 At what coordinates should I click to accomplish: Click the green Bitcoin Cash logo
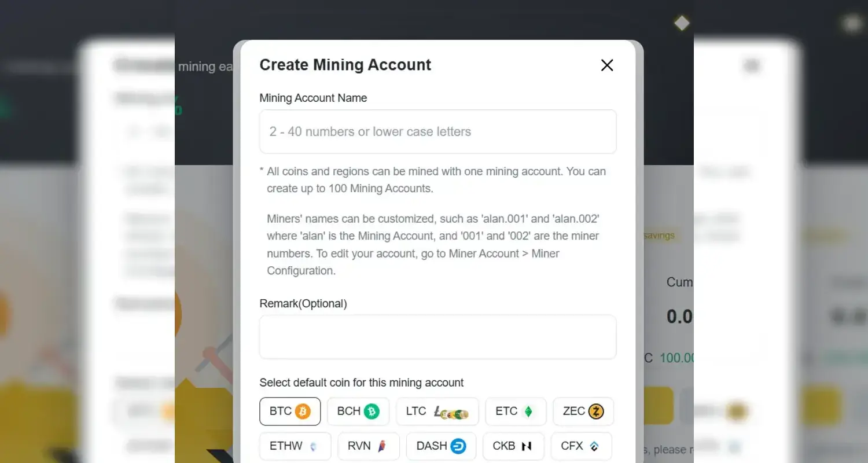[x=373, y=411]
